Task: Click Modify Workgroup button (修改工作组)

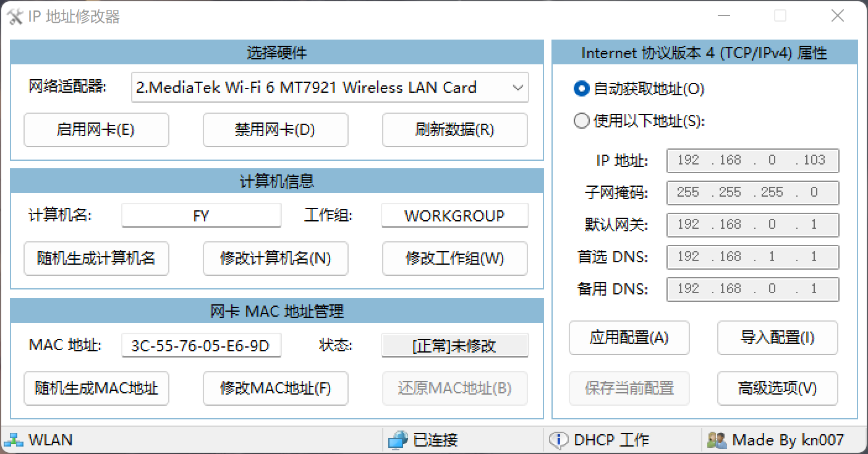Action: tap(454, 259)
